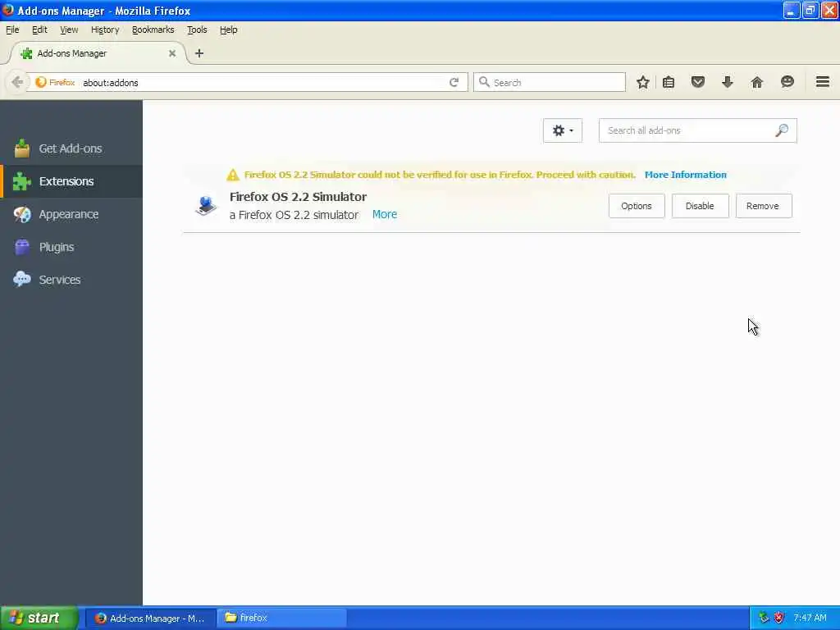Open the Appearance section
Viewport: 840px width, 630px height.
pyautogui.click(x=71, y=214)
